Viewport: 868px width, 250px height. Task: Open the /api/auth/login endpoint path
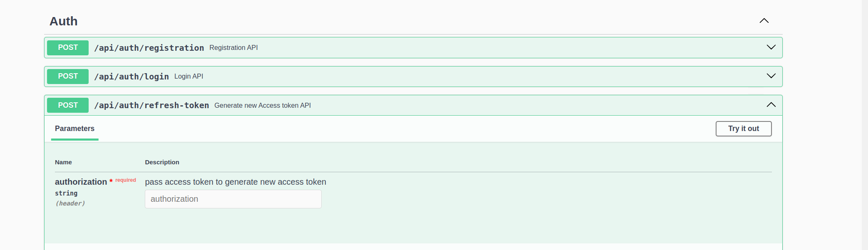tap(131, 77)
